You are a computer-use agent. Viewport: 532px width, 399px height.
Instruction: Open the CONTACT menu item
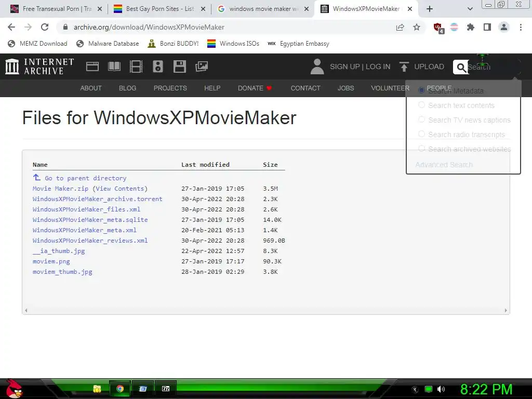pos(305,88)
